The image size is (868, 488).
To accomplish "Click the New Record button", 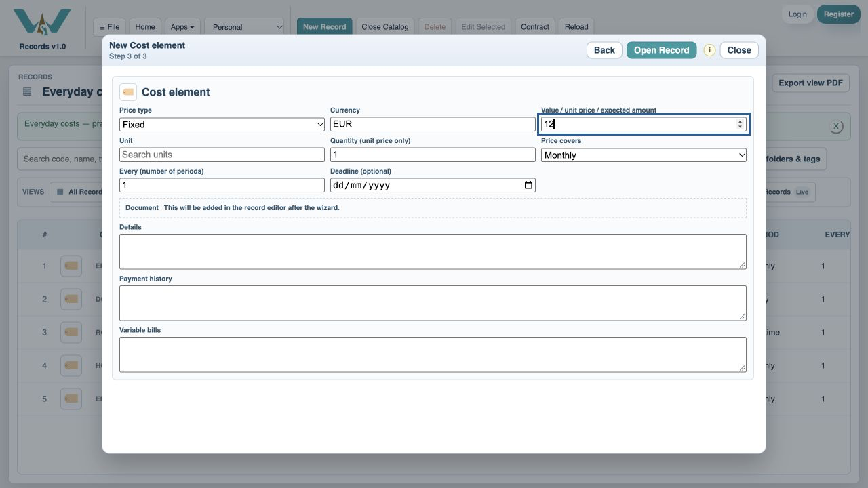I will click(324, 27).
